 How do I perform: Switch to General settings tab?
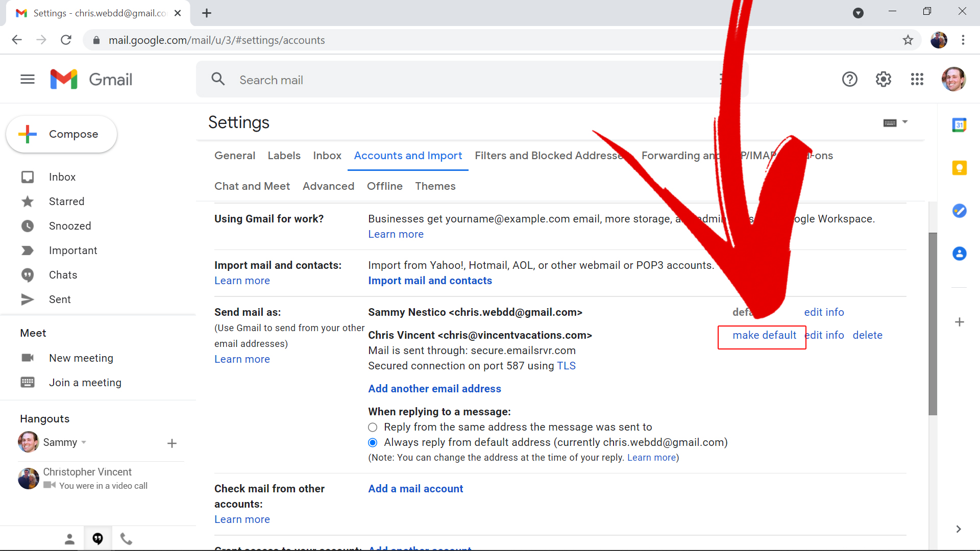tap(235, 156)
